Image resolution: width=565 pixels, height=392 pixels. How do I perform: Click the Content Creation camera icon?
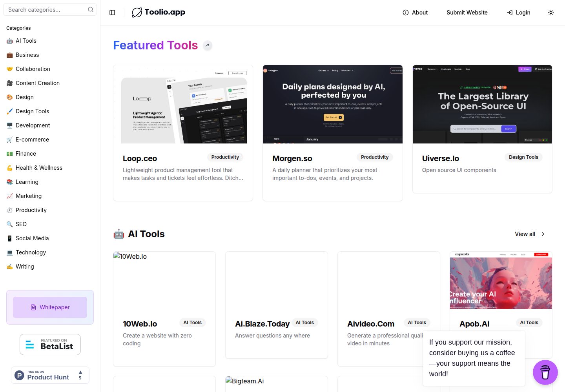(10, 83)
